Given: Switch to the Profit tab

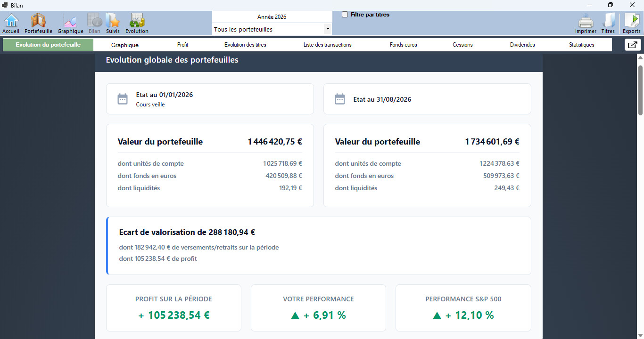Looking at the screenshot, I should click(x=183, y=45).
